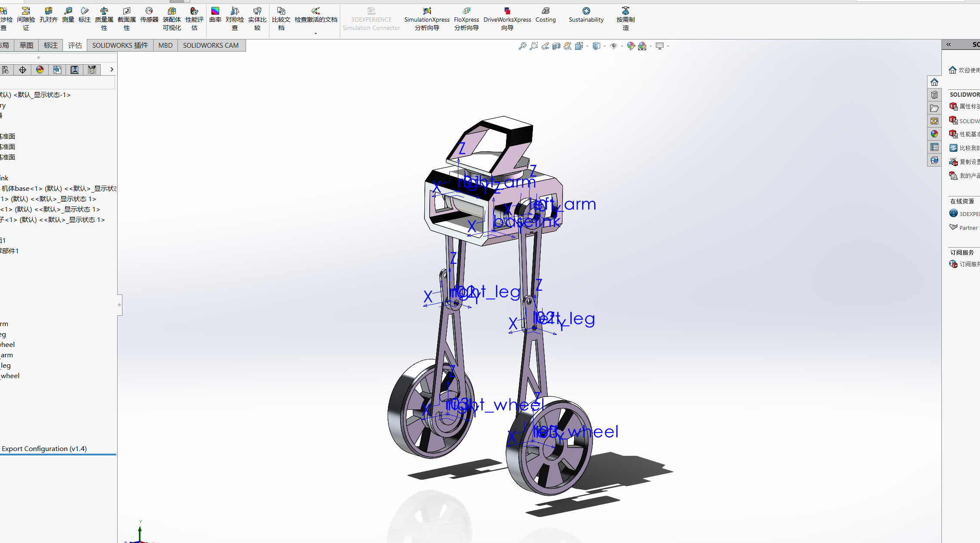The width and height of the screenshot is (980, 543).
Task: Collapse the task pane with double chevron
Action: tap(949, 44)
